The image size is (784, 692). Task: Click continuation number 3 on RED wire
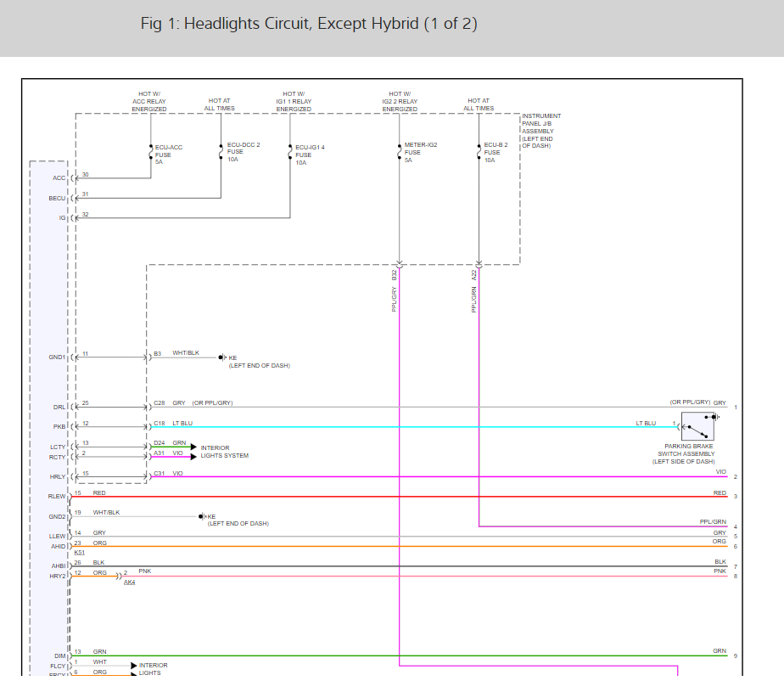pyautogui.click(x=736, y=497)
